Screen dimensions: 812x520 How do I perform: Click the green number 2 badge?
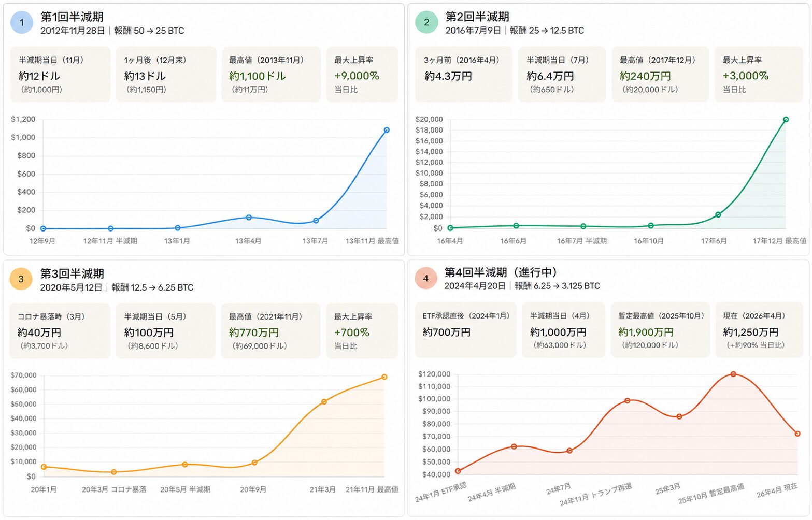point(426,22)
